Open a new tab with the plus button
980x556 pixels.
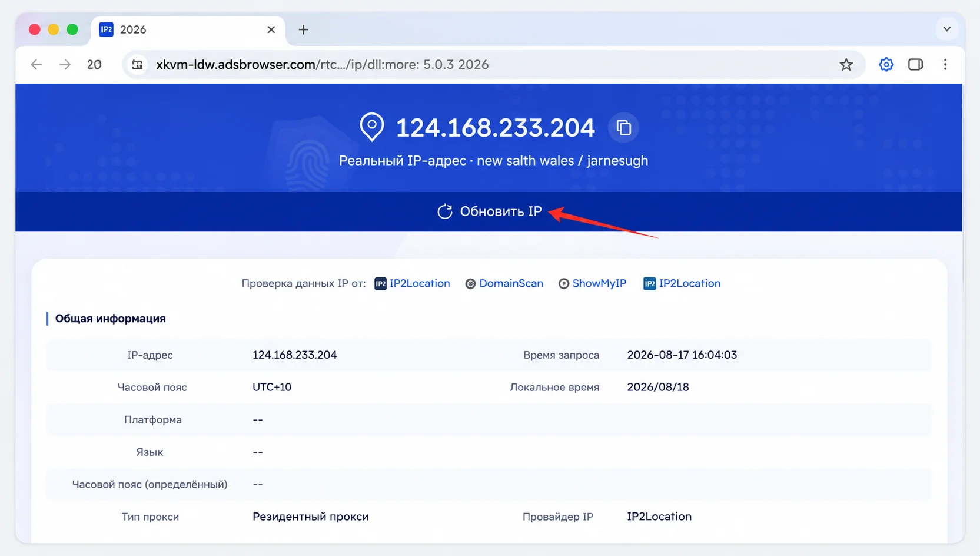coord(303,29)
